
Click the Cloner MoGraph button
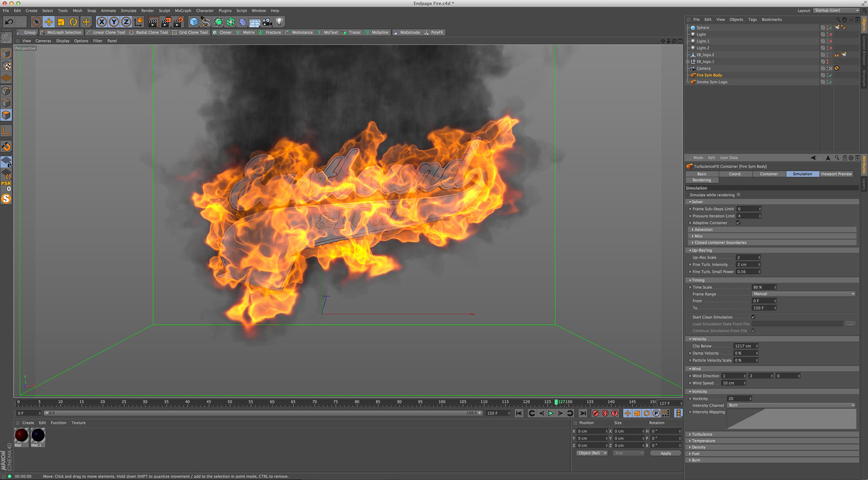click(222, 33)
